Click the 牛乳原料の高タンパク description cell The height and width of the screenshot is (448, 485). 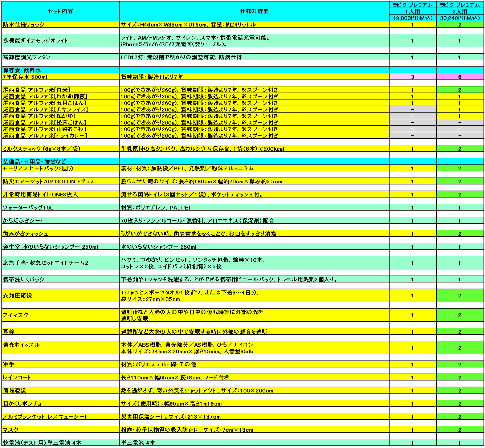pyautogui.click(x=254, y=149)
